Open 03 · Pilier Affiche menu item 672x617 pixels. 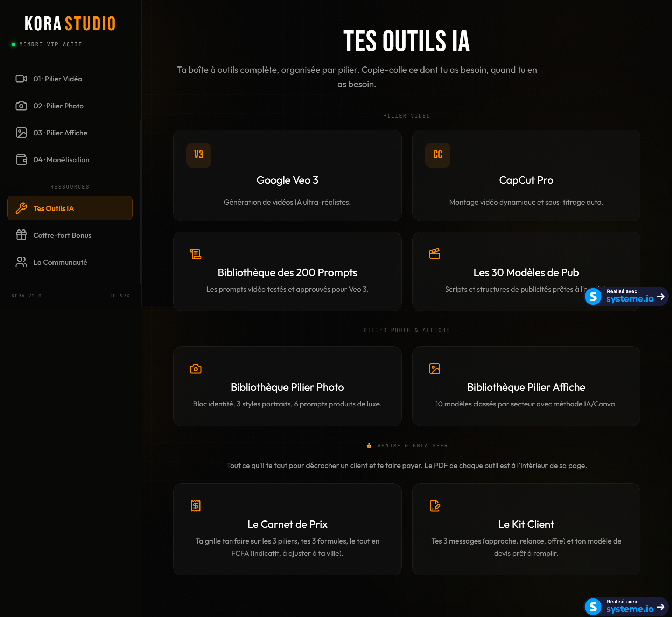70,133
